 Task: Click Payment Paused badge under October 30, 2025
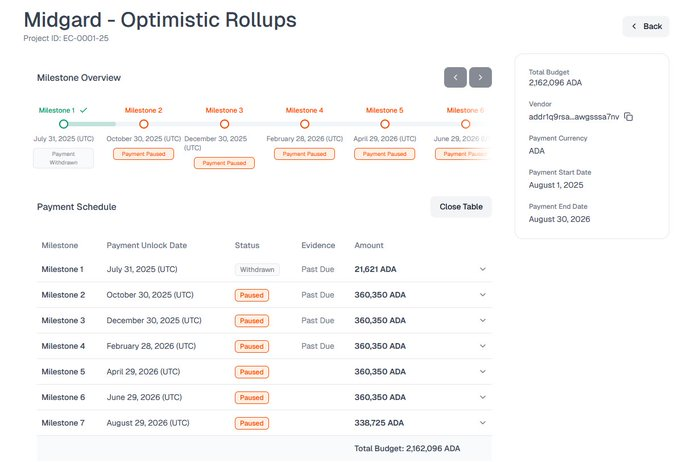(143, 154)
